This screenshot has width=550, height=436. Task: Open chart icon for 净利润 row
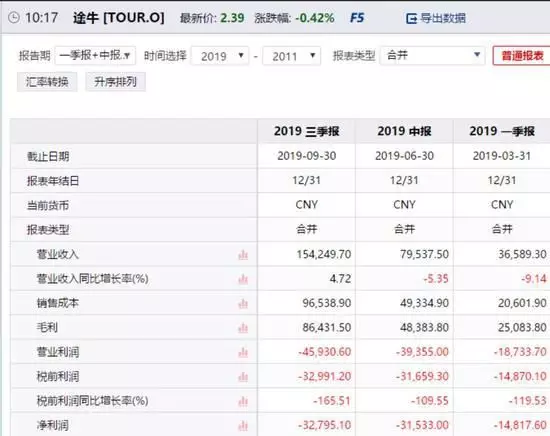click(243, 426)
